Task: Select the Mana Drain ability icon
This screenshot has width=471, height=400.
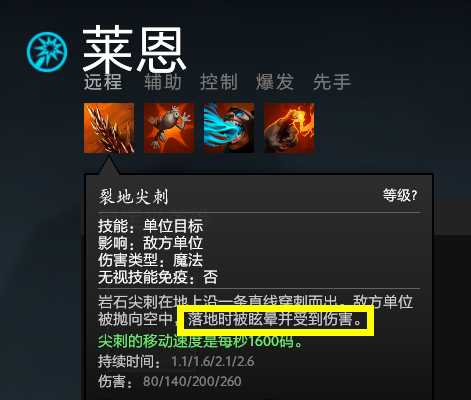Action: click(x=229, y=128)
